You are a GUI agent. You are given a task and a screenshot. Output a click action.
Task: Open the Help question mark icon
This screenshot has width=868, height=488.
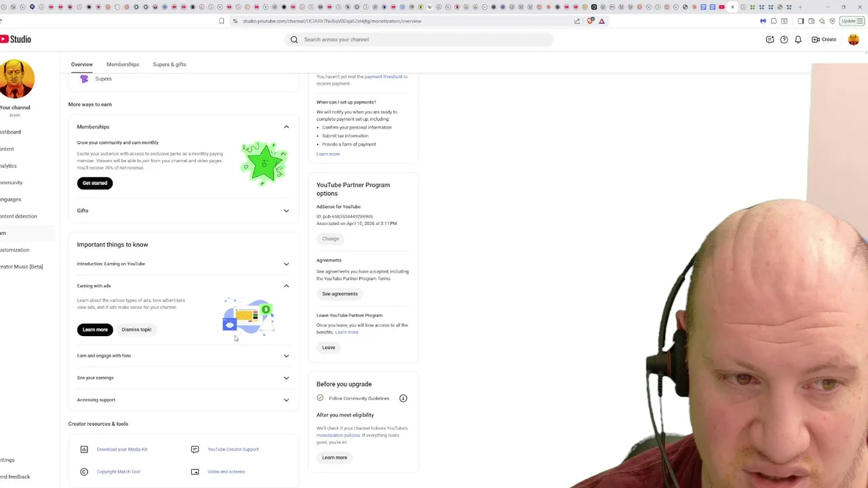(x=784, y=39)
